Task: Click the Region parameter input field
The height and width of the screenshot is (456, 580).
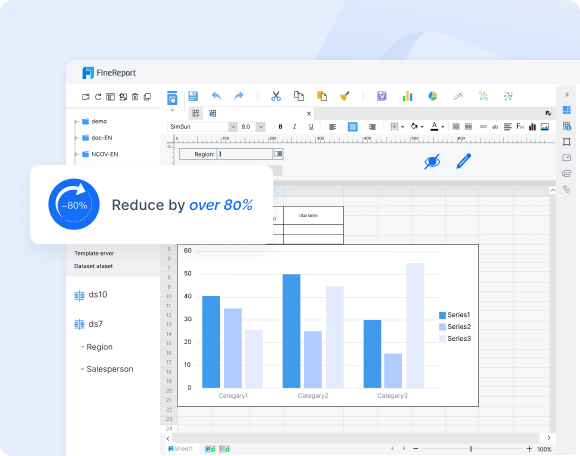Action: [245, 154]
